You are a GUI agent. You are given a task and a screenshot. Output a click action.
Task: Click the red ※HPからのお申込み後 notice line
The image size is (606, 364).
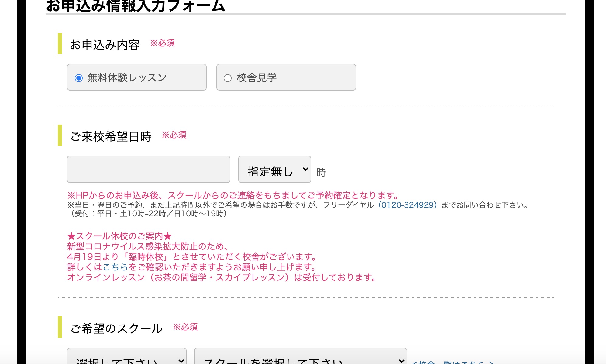pos(232,195)
